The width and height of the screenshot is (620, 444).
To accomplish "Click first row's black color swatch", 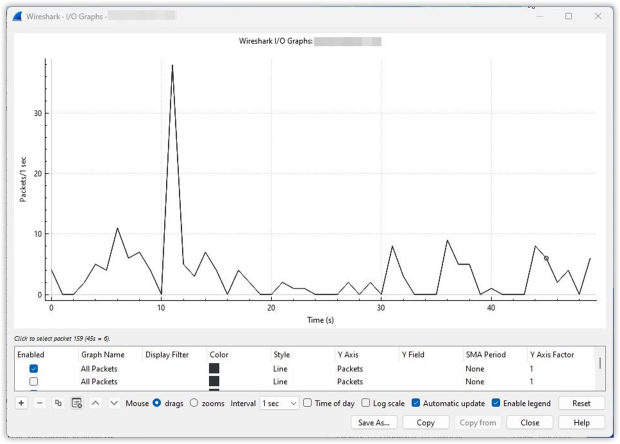I will pos(214,368).
